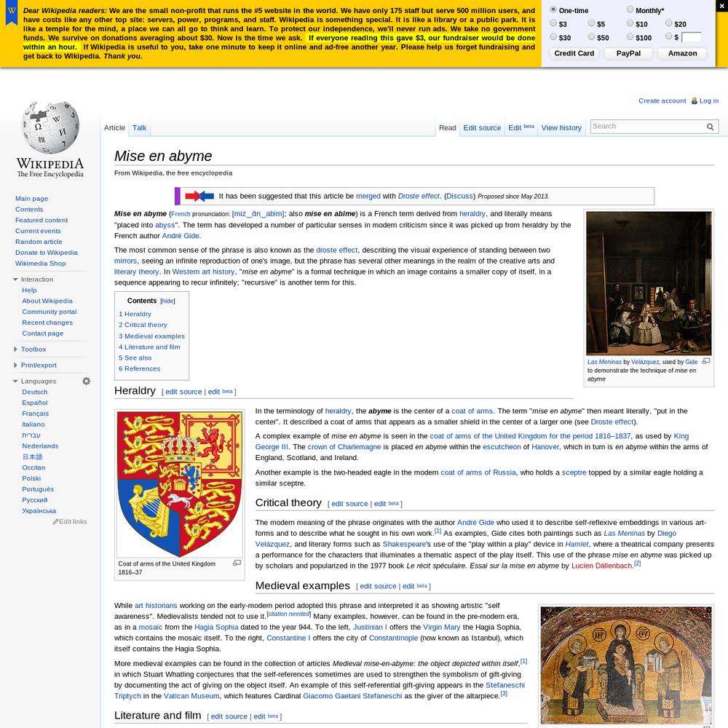
Task: Edit source of Critical theory section
Action: 349,504
